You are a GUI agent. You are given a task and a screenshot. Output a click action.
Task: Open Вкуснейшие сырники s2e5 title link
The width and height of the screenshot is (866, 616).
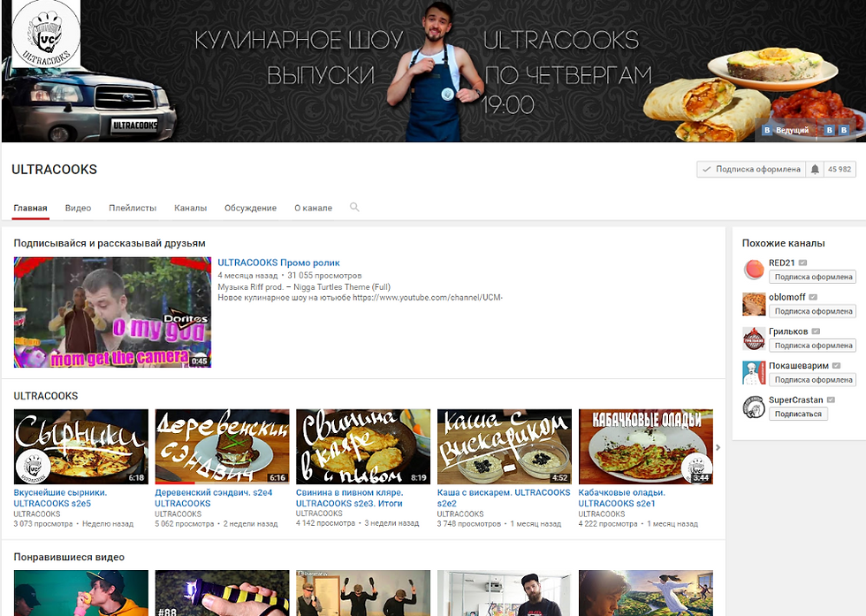[x=60, y=498]
